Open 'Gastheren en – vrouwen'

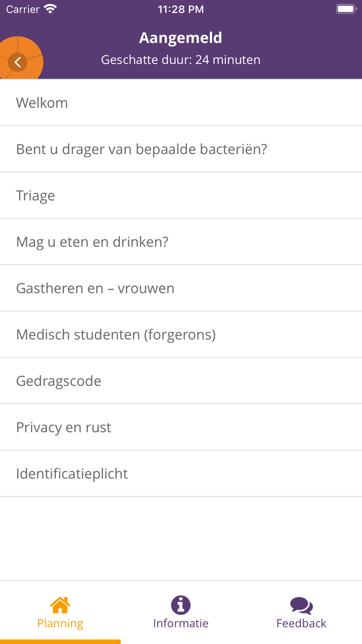click(181, 288)
